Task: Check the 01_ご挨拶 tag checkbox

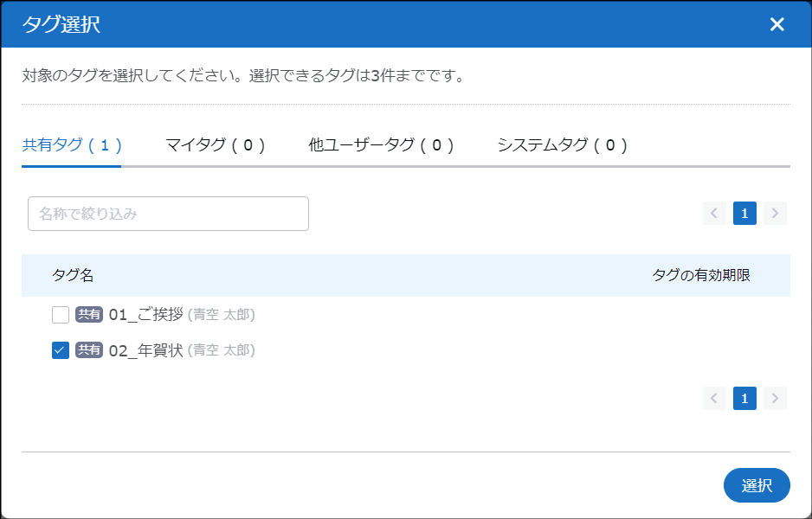Action: pyautogui.click(x=61, y=314)
